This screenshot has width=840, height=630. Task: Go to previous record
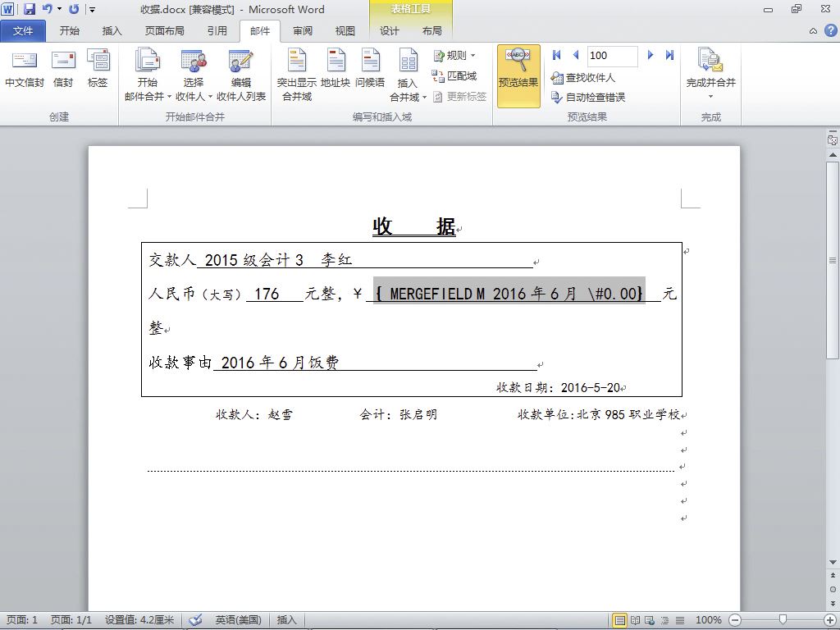pyautogui.click(x=576, y=55)
